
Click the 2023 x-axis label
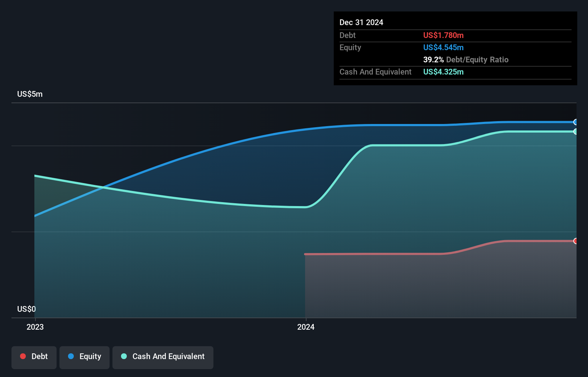click(x=35, y=327)
